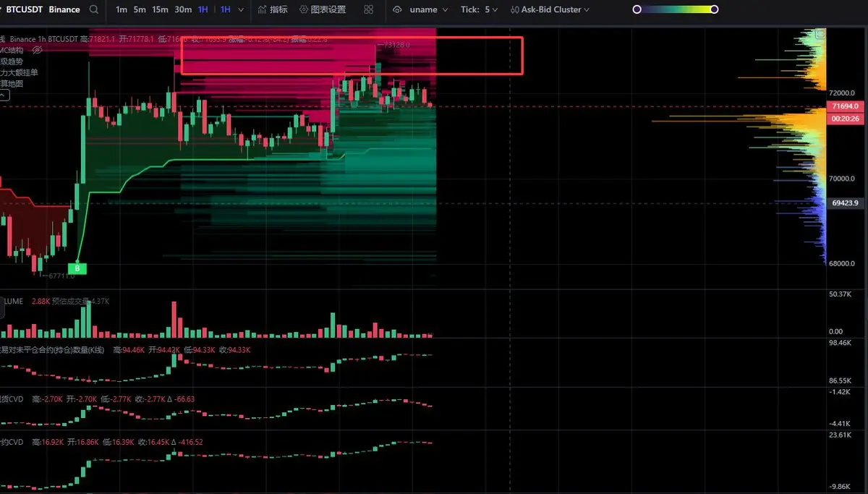The height and width of the screenshot is (494, 868).
Task: Click the 98.46K open interest axis label
Action: tap(841, 343)
